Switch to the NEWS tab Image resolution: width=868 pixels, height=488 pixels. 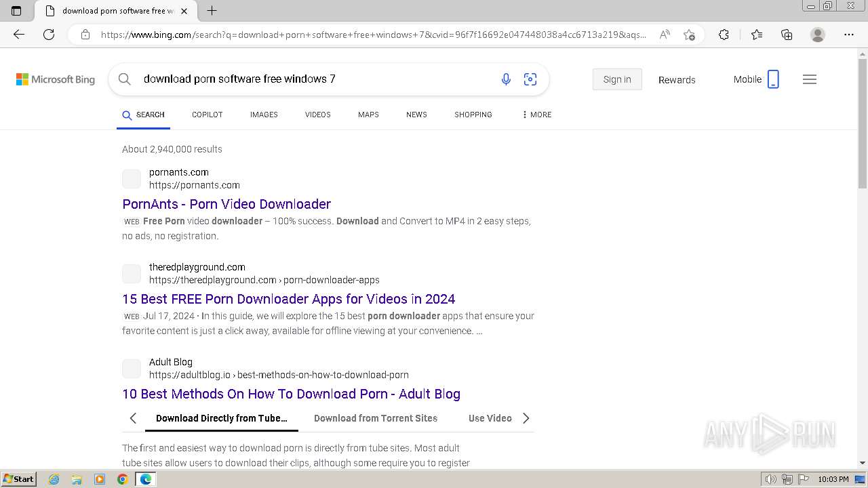point(416,115)
